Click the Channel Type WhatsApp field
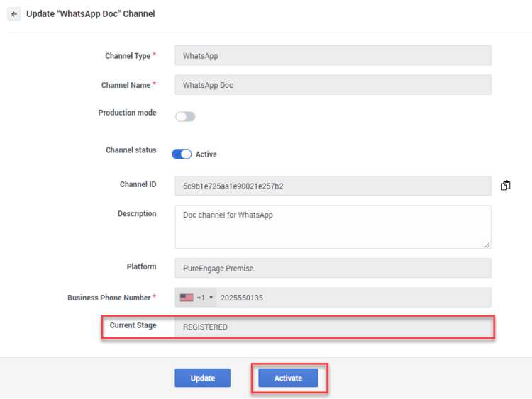Viewport: 532px width, 399px height. point(333,56)
